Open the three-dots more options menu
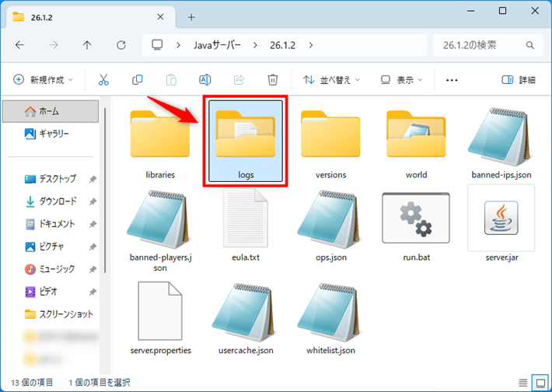The width and height of the screenshot is (552, 392). tap(452, 80)
